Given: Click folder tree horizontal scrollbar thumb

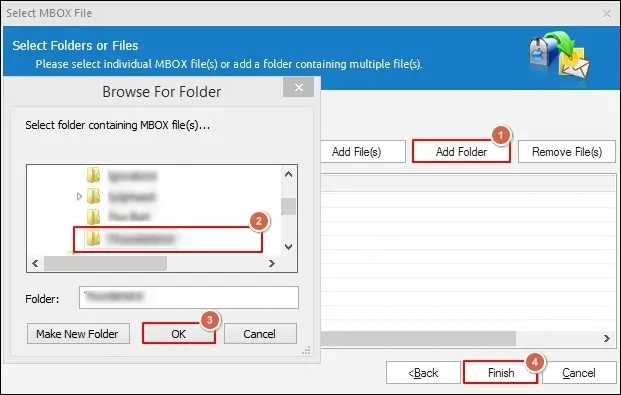Looking at the screenshot, I should click(x=105, y=263).
